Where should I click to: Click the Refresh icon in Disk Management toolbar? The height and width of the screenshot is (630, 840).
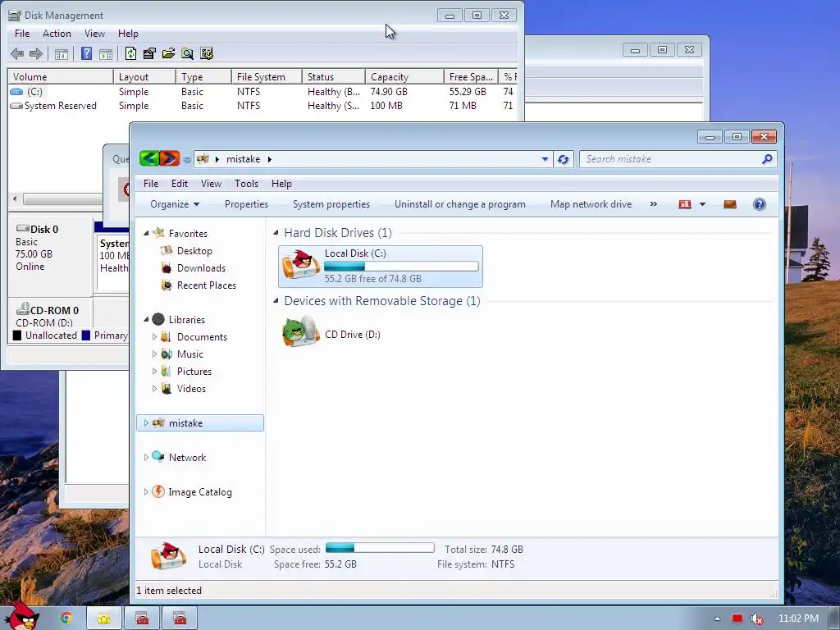(x=130, y=53)
